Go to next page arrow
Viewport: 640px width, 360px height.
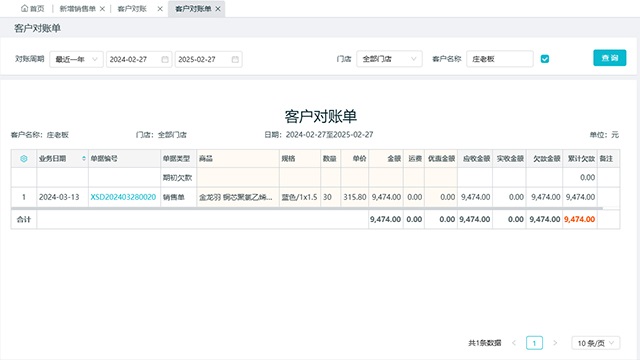point(555,343)
